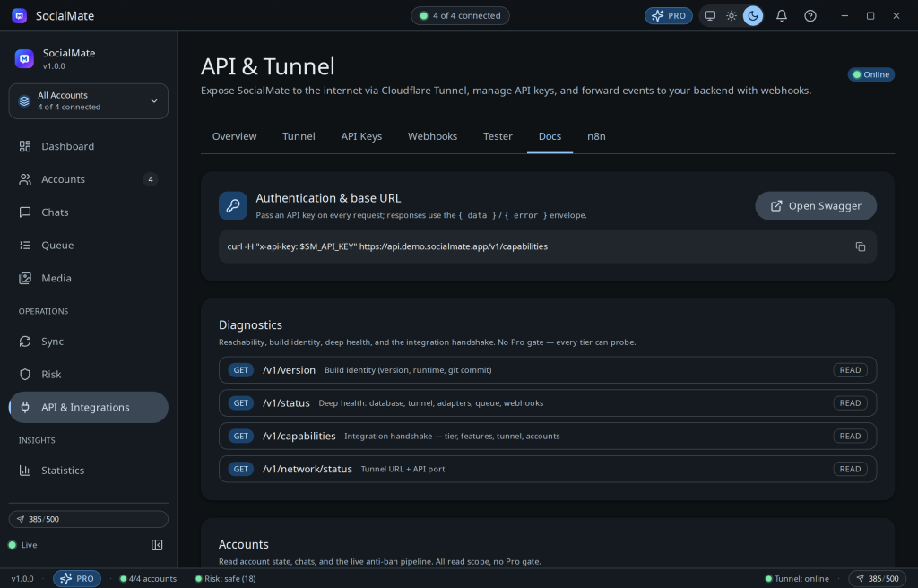Click Accounts count badge 4
This screenshot has width=918, height=588.
(x=151, y=179)
